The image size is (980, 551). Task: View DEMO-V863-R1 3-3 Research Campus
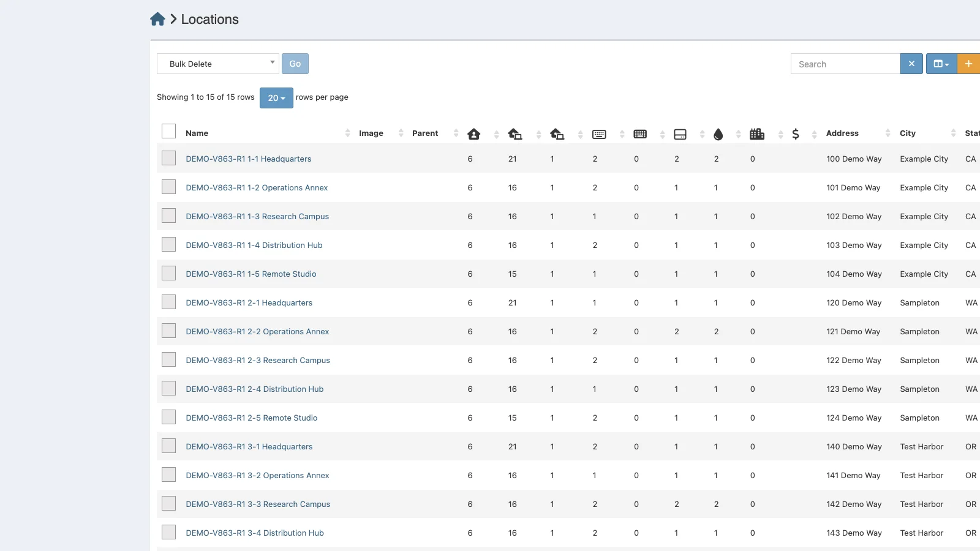coord(258,504)
